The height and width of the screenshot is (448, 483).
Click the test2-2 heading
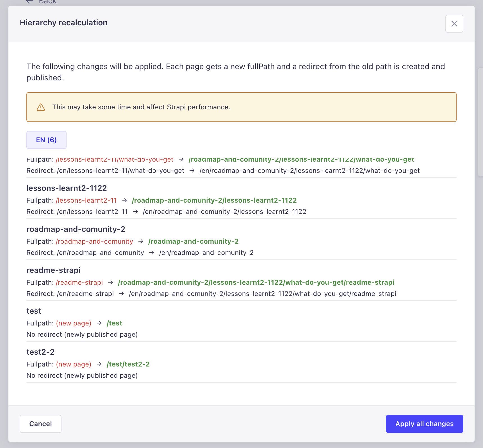tap(40, 352)
